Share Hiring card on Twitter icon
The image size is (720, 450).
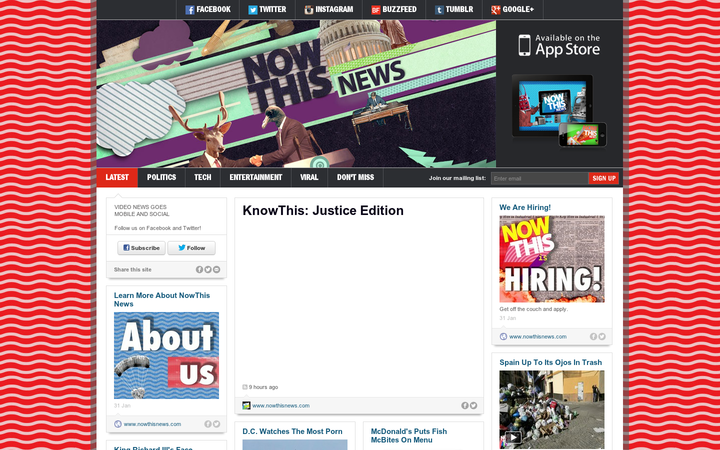602,337
